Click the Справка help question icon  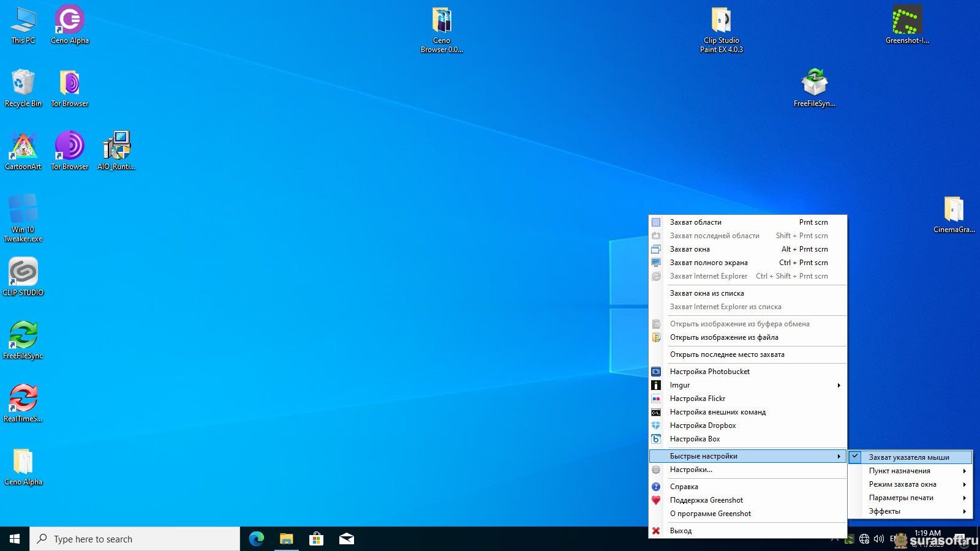click(656, 487)
